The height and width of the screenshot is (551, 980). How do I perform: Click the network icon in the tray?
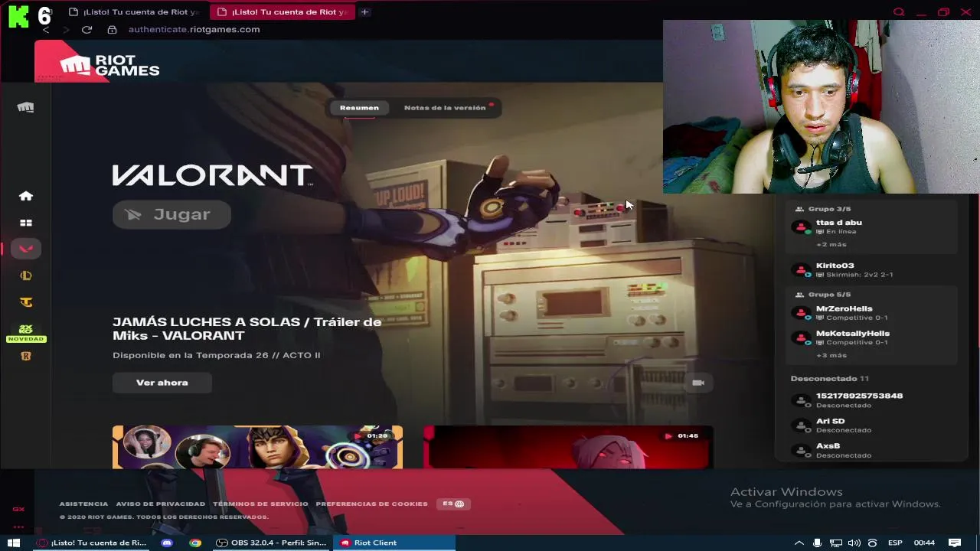(x=836, y=543)
